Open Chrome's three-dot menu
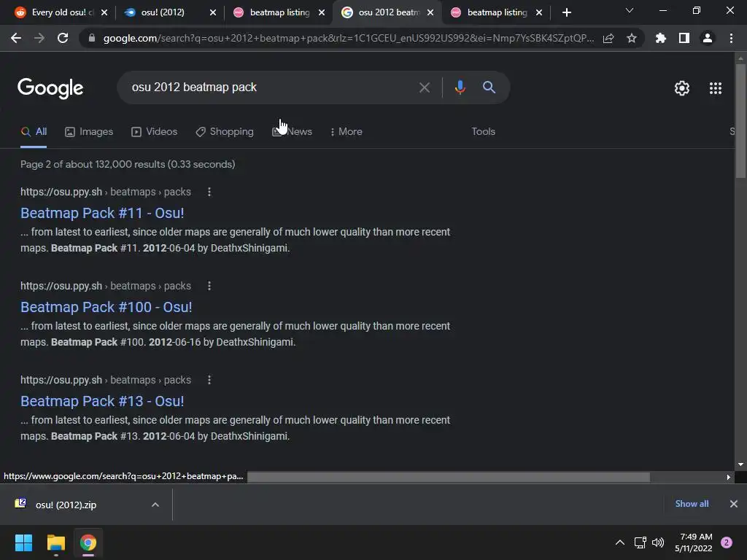Screen dimensions: 747x560 click(x=731, y=38)
